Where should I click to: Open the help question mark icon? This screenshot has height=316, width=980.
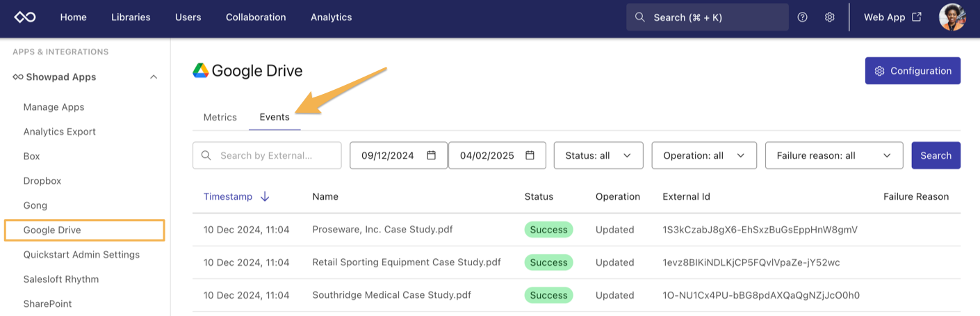(803, 17)
